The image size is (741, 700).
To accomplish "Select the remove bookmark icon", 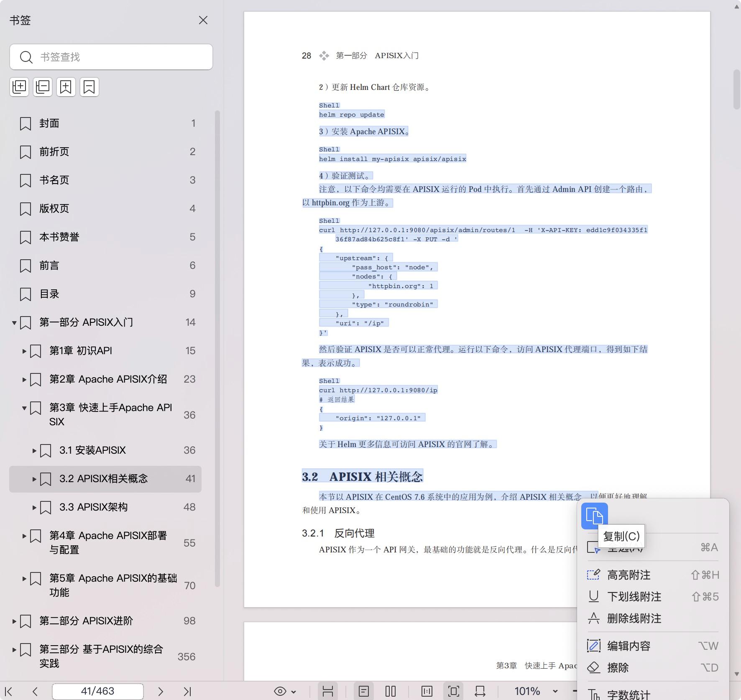I will [x=89, y=87].
